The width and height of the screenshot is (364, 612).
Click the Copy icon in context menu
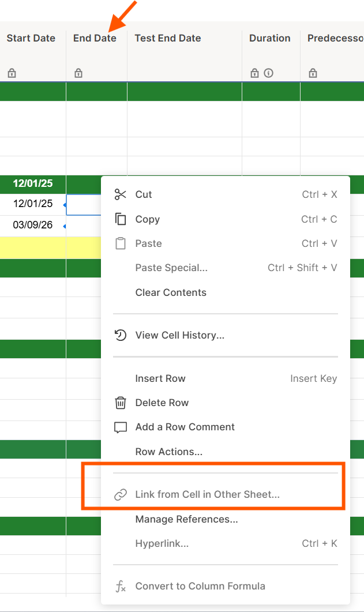[121, 219]
